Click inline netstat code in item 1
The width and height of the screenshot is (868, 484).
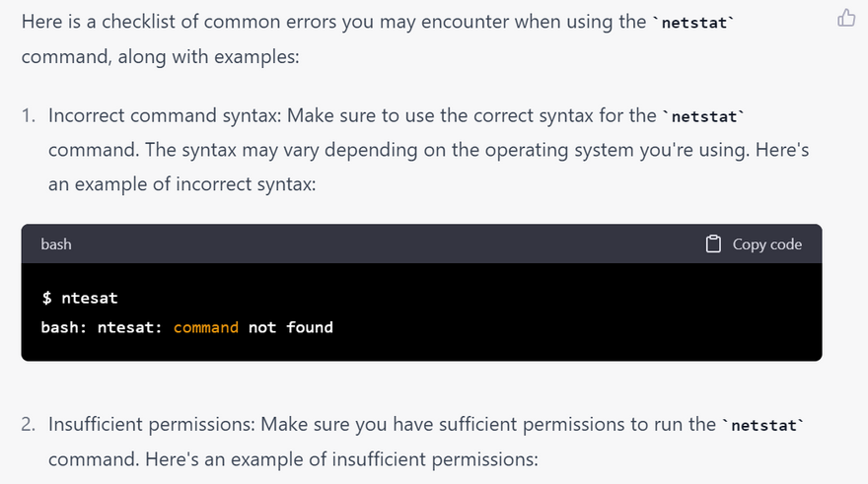tap(703, 116)
